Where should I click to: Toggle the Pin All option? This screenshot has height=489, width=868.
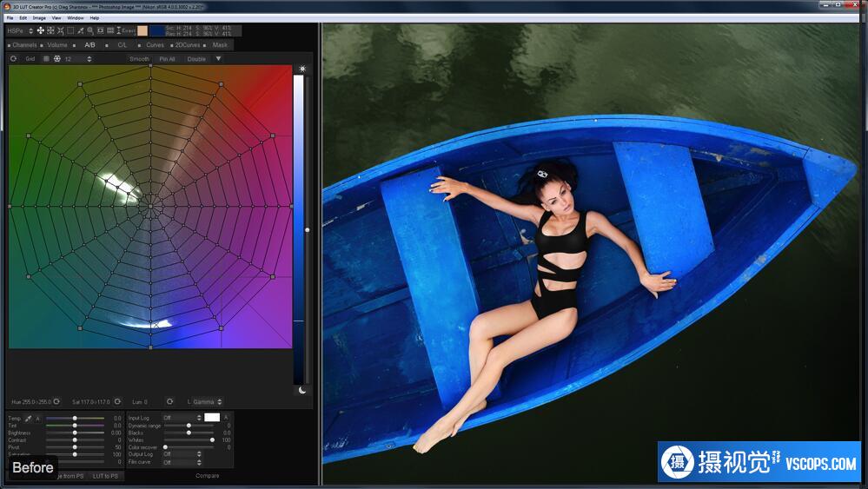click(x=167, y=59)
